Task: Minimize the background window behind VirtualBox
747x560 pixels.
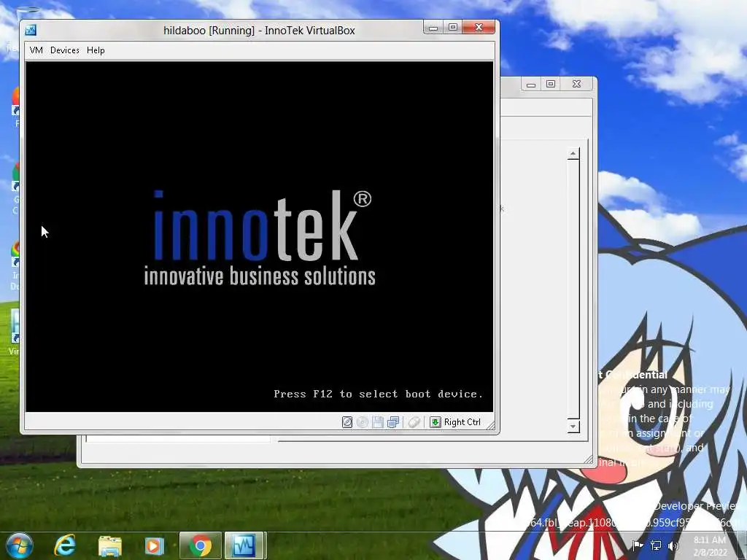Action: coord(531,85)
